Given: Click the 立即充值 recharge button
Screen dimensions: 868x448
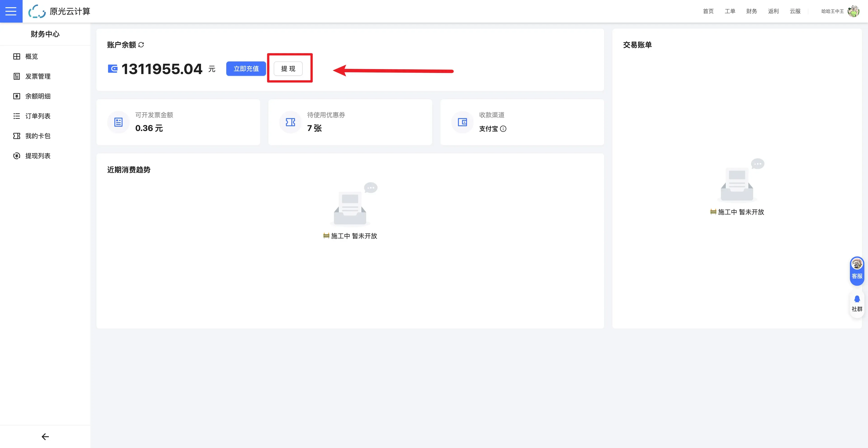Looking at the screenshot, I should point(246,69).
